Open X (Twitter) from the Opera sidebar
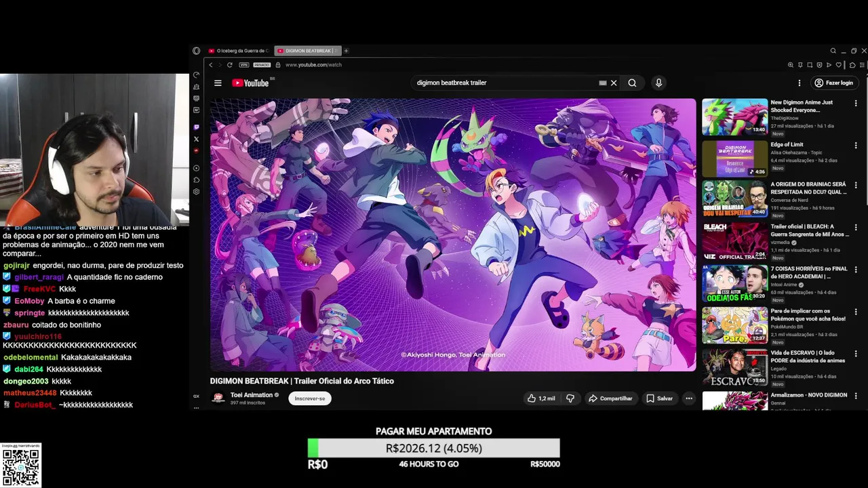 [196, 139]
